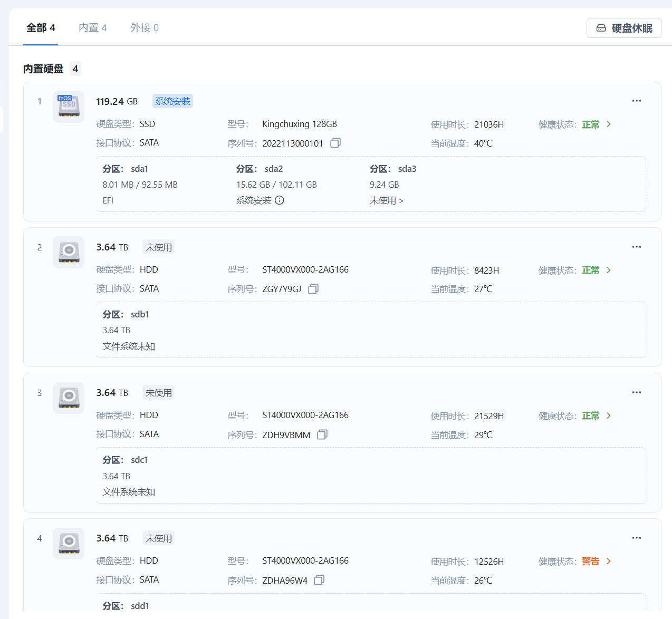Expand health status details for disk 3

(609, 415)
